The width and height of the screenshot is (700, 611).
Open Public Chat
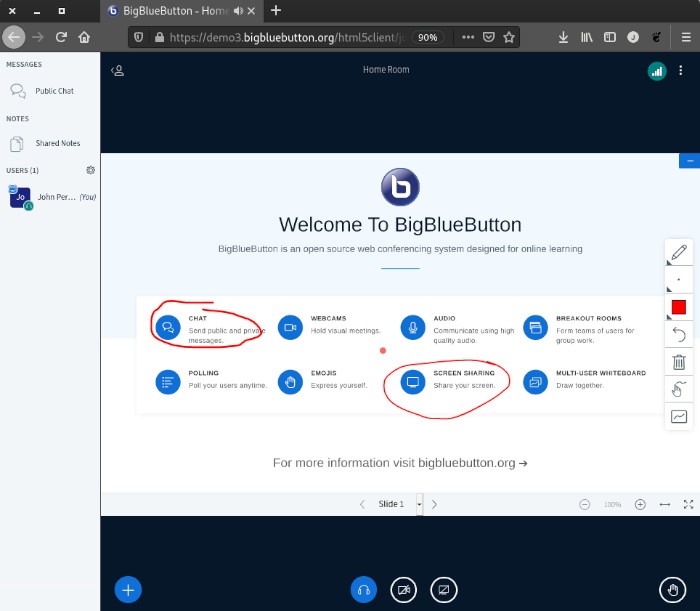coord(50,91)
